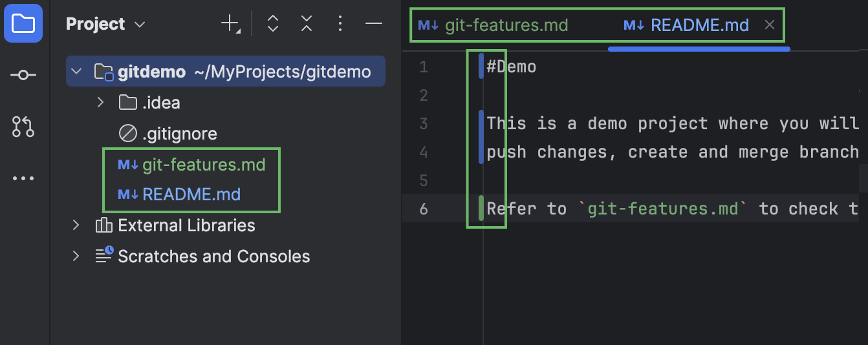The width and height of the screenshot is (868, 345).
Task: Expand Scratches and Consoles node
Action: (x=76, y=256)
